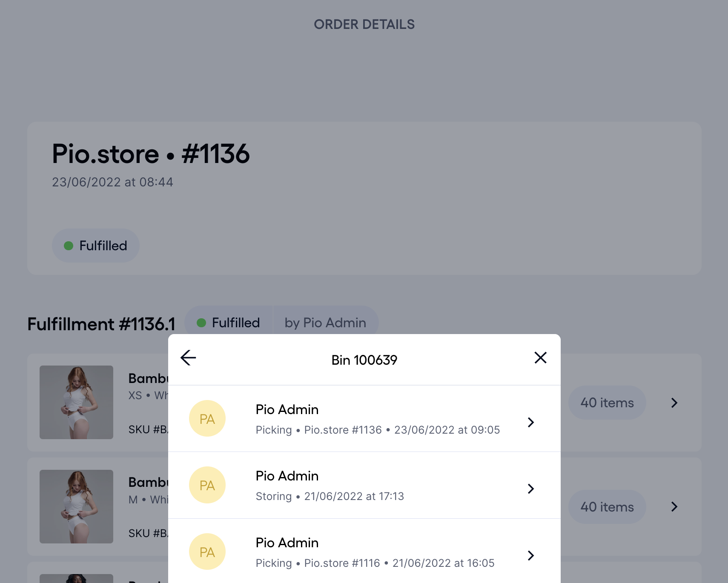Click PA avatar on the 09:05 Picking row
The width and height of the screenshot is (728, 583).
(207, 419)
